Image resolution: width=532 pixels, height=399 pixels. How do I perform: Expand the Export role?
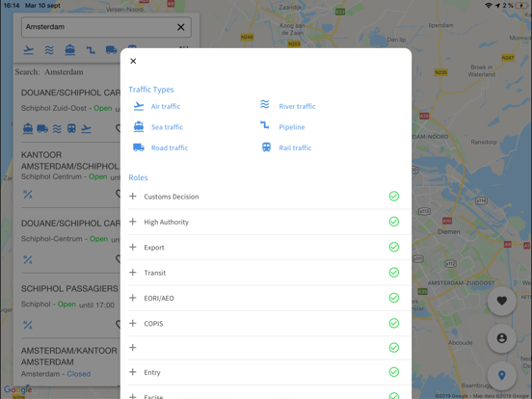(133, 247)
